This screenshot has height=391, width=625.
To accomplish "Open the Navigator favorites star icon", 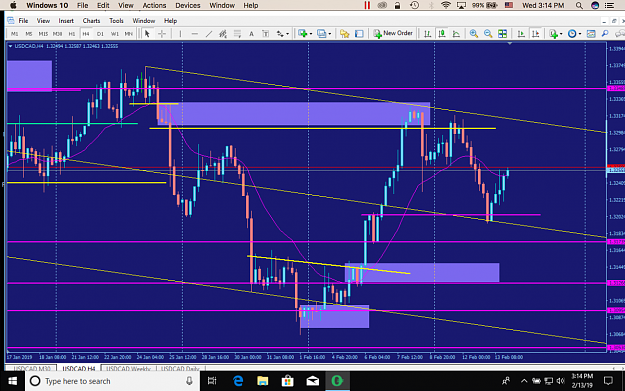I will coord(344,34).
